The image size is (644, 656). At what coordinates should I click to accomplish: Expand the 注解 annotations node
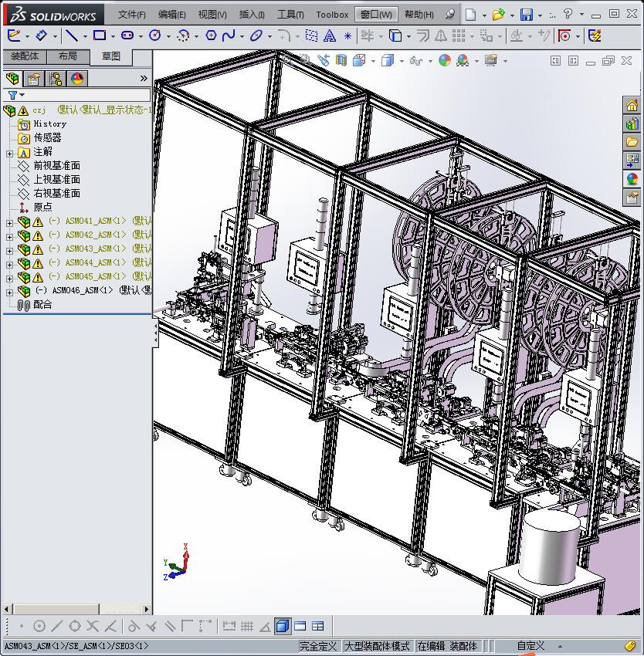9,154
